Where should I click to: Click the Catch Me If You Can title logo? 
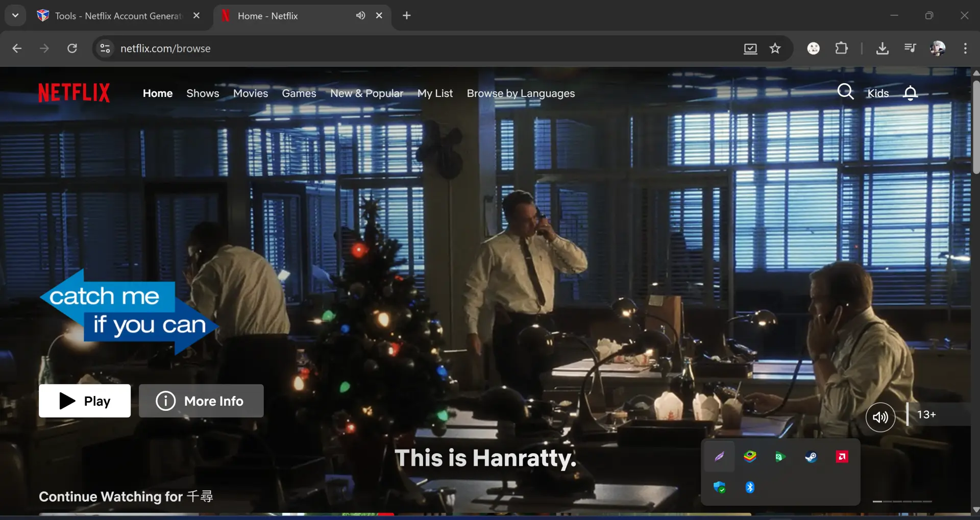[130, 312]
